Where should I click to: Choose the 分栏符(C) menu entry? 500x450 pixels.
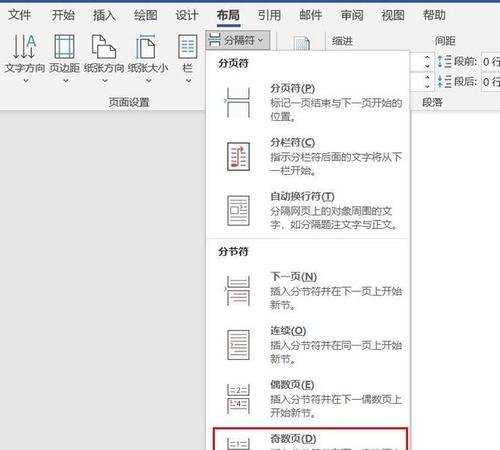(x=308, y=156)
